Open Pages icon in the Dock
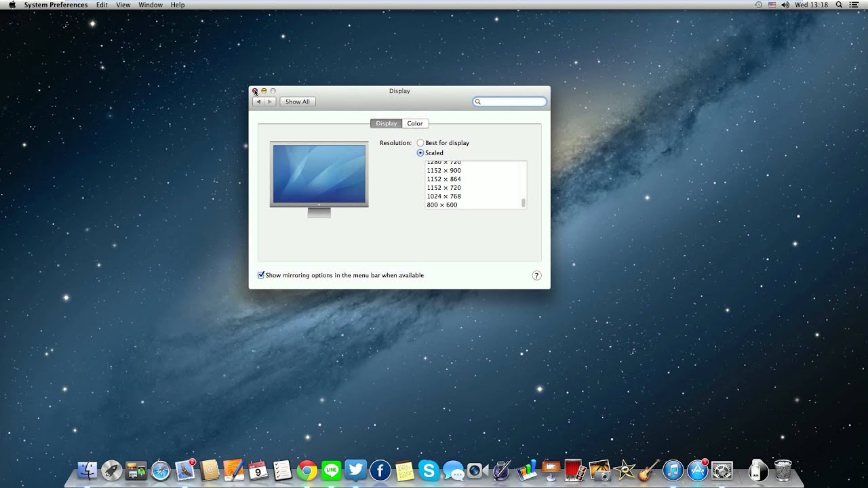Viewport: 868px width, 488px height. [234, 470]
